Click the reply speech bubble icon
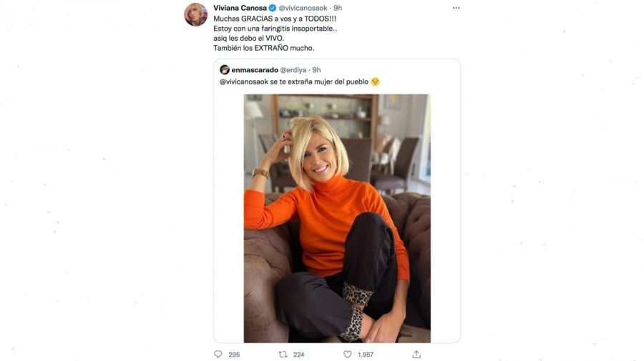Screen dimensions: 644x361 218,354
